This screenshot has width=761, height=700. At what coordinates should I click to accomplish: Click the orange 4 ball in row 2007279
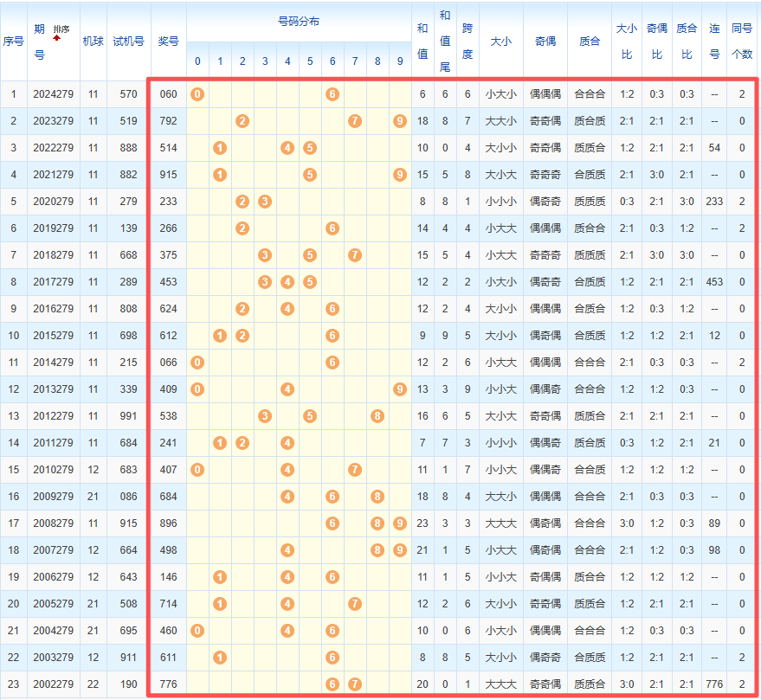(287, 550)
